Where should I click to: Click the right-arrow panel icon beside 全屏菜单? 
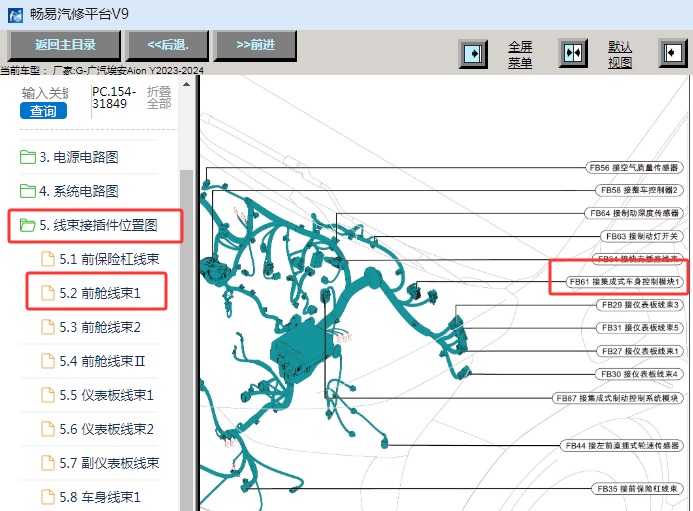pos(473,54)
